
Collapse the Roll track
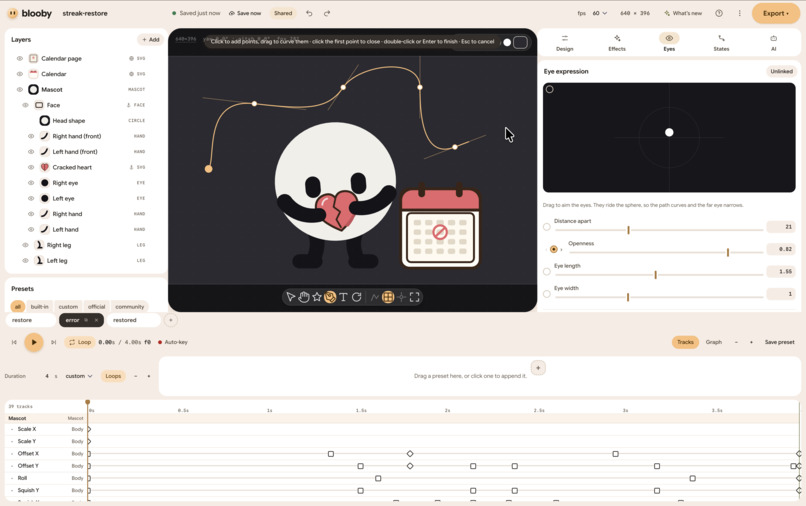pos(12,478)
